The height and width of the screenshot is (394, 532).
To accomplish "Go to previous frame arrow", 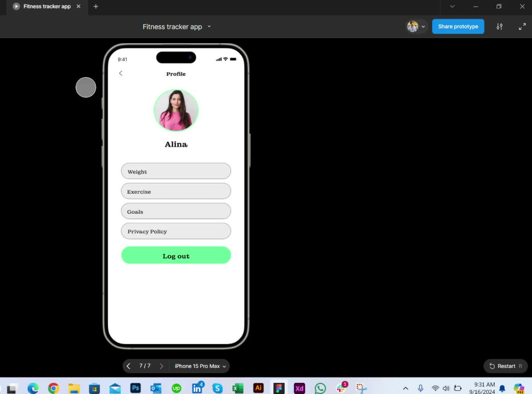I will click(128, 366).
